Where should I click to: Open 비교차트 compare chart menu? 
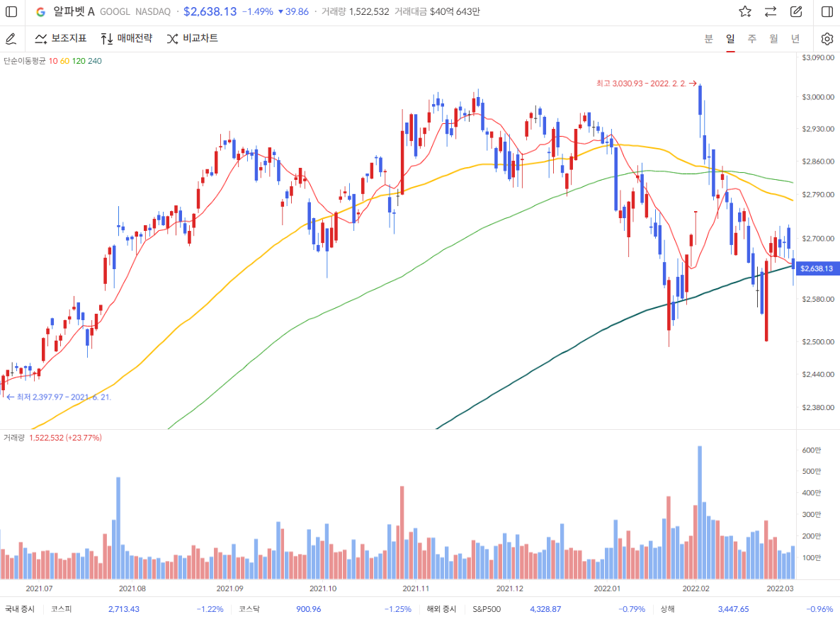tap(193, 38)
